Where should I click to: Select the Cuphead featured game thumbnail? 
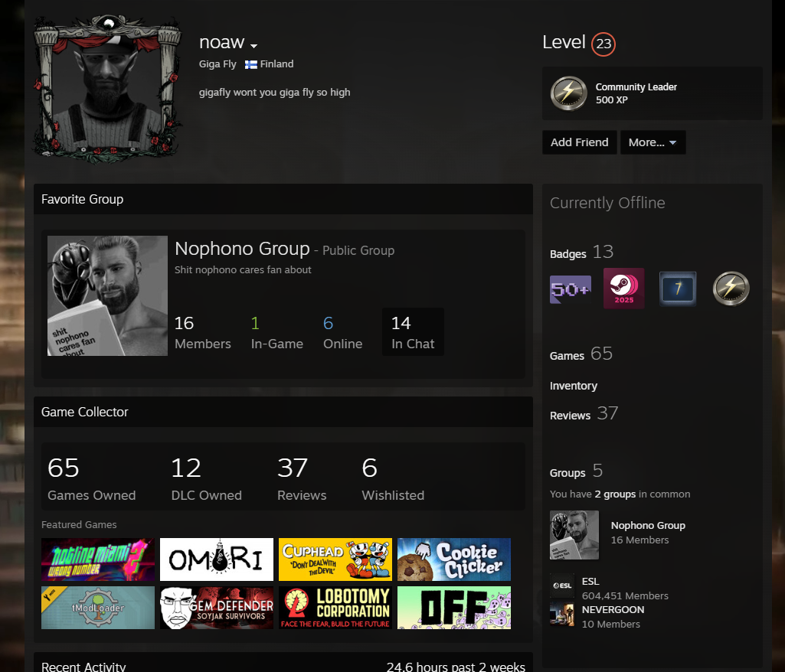[x=335, y=559]
